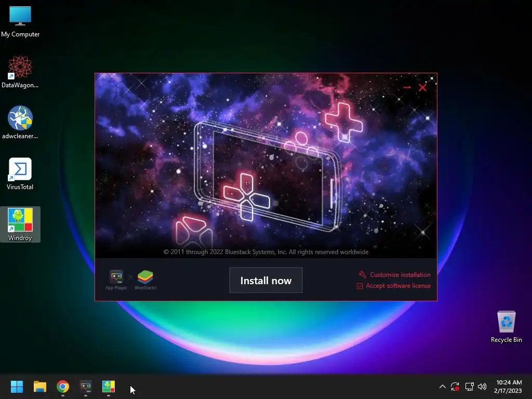Select the My Computer desktop icon
This screenshot has height=399, width=532.
(20, 21)
